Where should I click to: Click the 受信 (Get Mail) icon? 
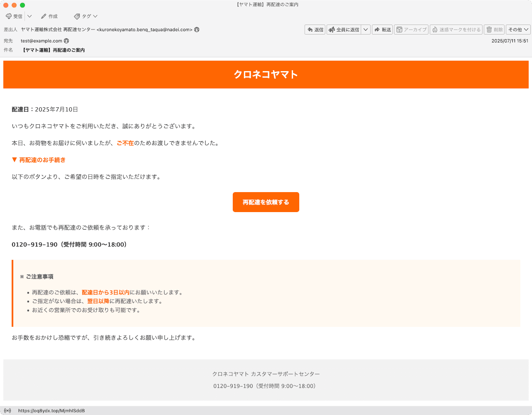[x=9, y=16]
